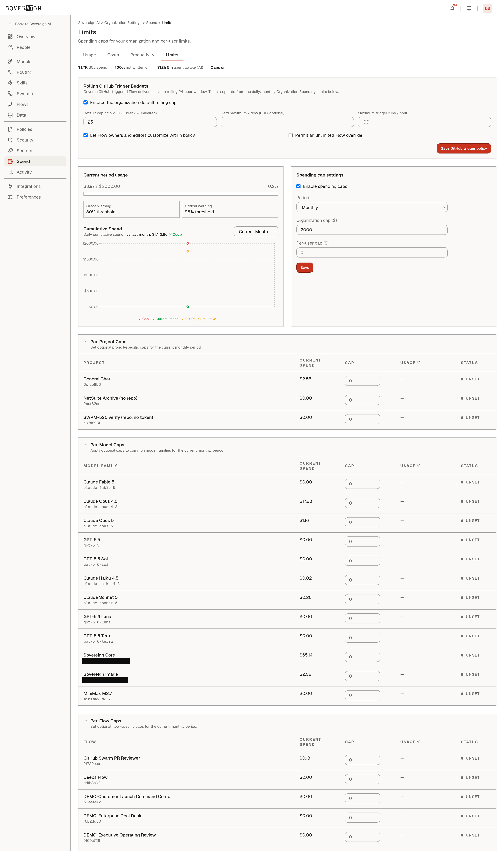Open Organization Settings breadcrumb
504x851 pixels.
point(123,23)
